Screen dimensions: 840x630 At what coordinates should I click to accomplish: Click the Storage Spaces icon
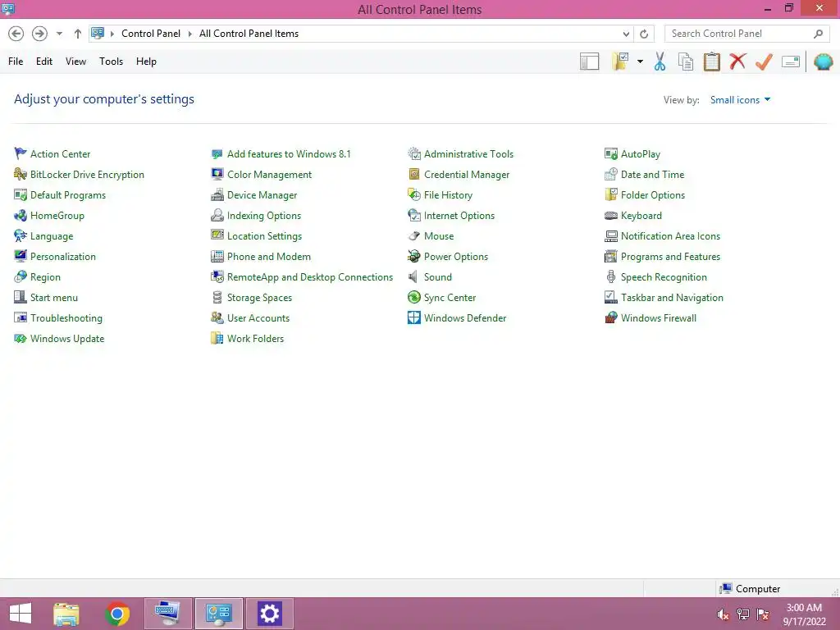(217, 297)
